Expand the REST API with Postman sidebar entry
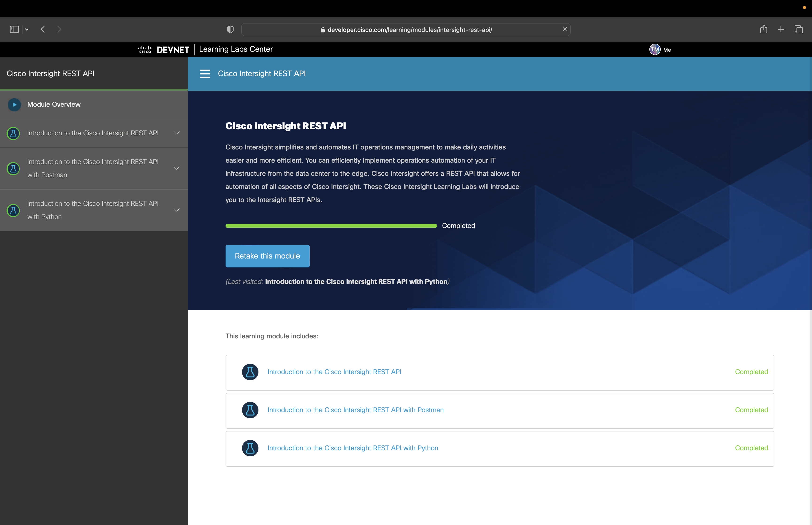 (176, 168)
